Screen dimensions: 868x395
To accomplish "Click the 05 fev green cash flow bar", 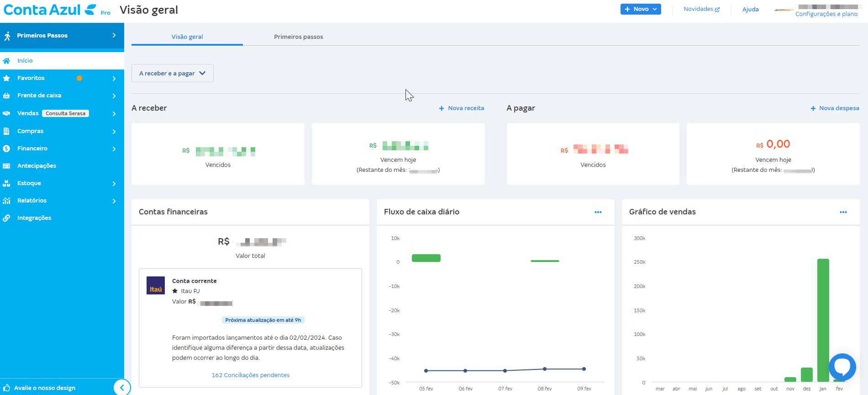I will [426, 258].
